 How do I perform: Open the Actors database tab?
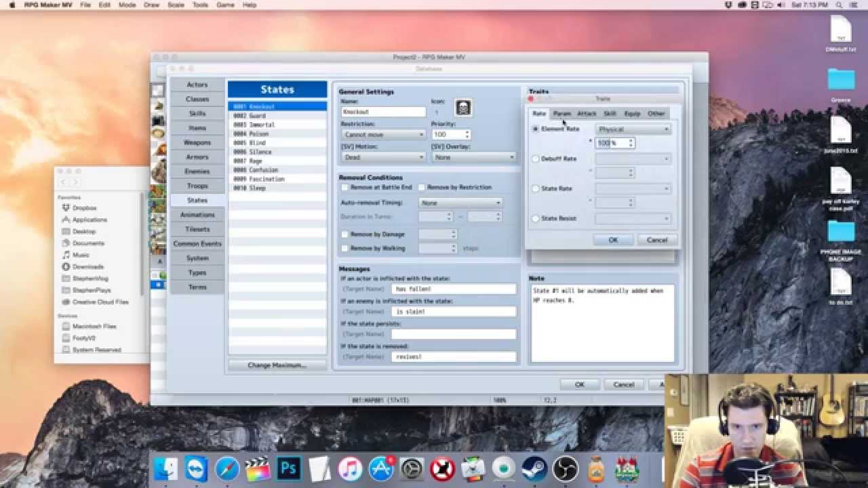[x=197, y=85]
